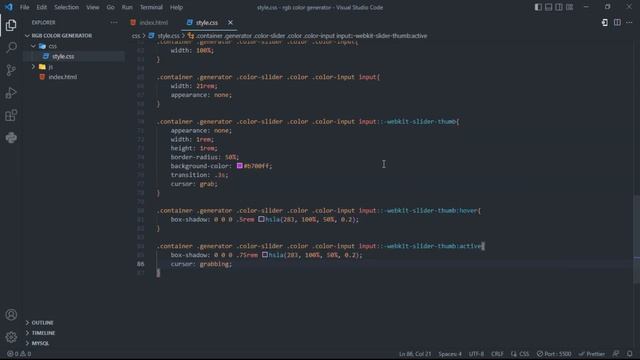640x360 pixels.
Task: Open the Edit menu
Action: [x=41, y=7]
